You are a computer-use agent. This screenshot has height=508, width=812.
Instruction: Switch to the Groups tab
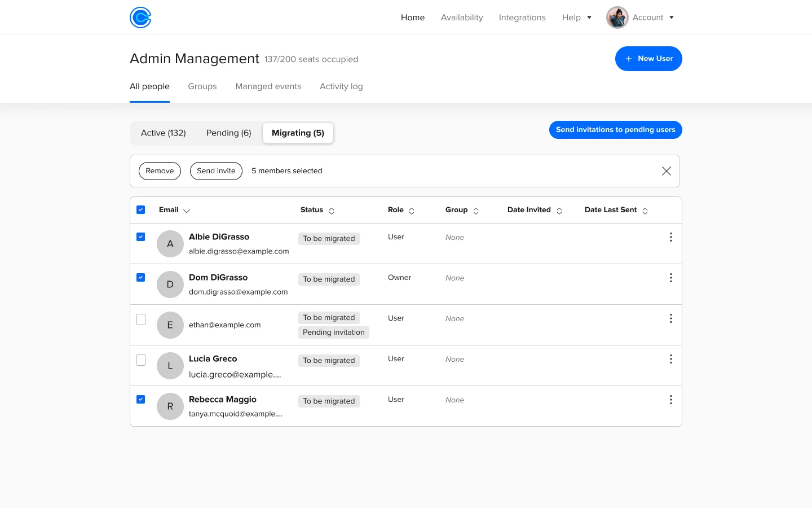tap(202, 86)
